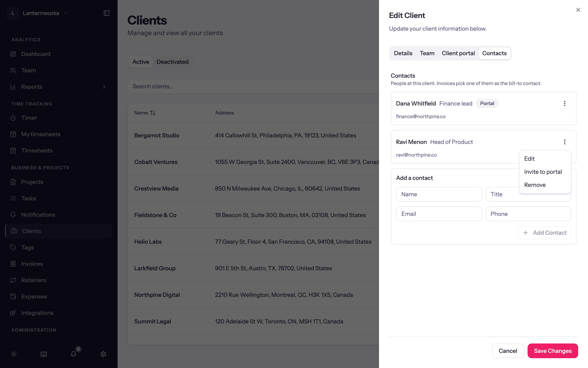Open the Clients briefcase icon
Image resolution: width=588 pixels, height=368 pixels.
[x=14, y=231]
